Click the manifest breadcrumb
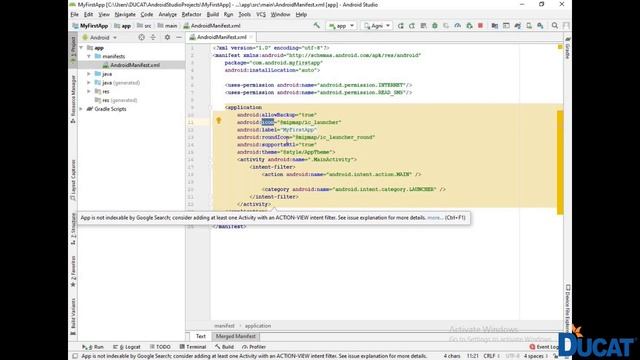 (224, 326)
